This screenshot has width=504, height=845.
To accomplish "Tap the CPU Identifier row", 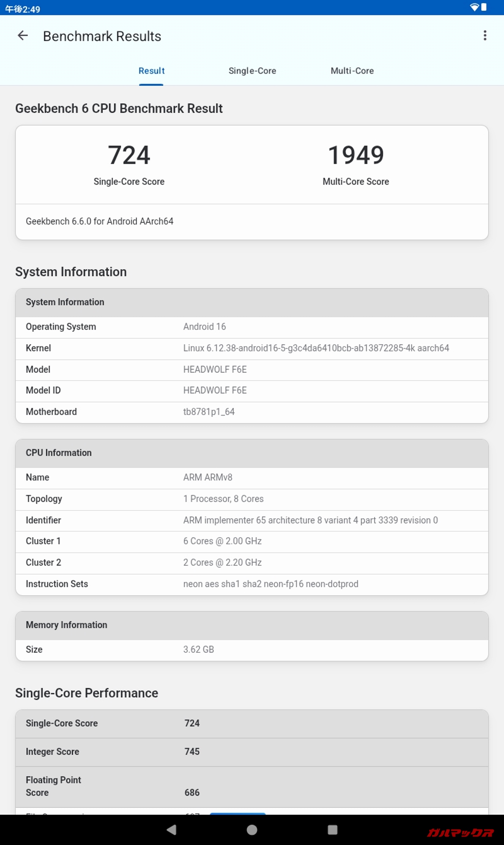I will 252,520.
